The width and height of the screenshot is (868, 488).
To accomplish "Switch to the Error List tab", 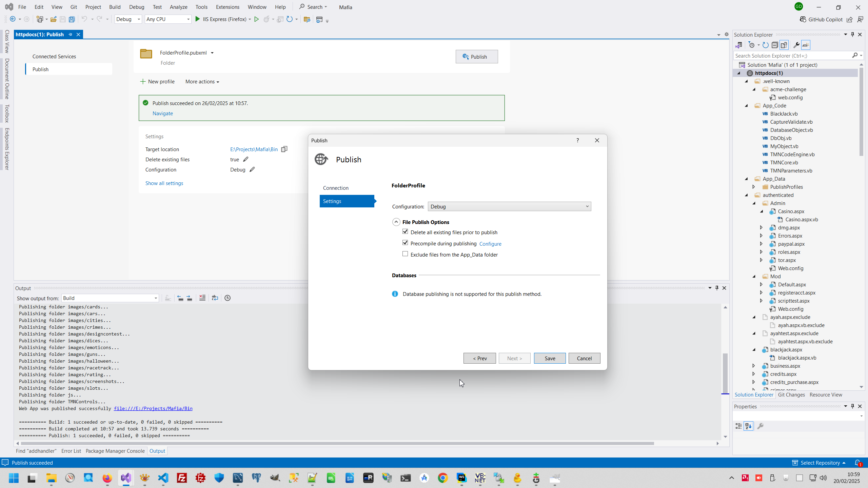I will click(x=71, y=451).
